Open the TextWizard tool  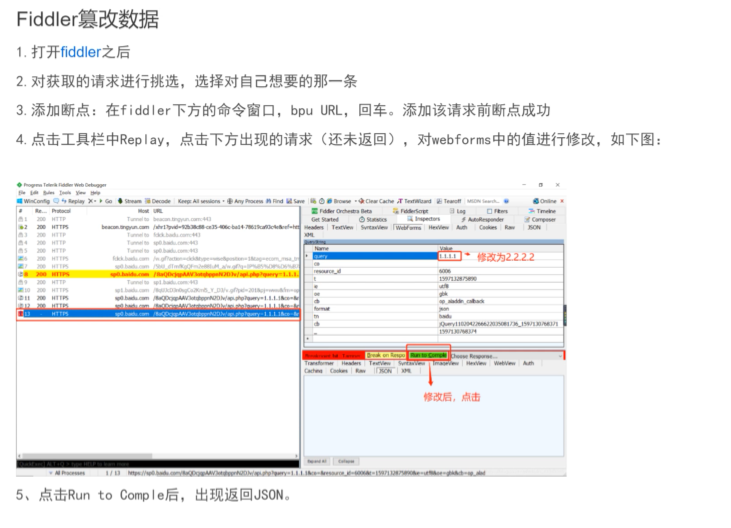(x=414, y=201)
